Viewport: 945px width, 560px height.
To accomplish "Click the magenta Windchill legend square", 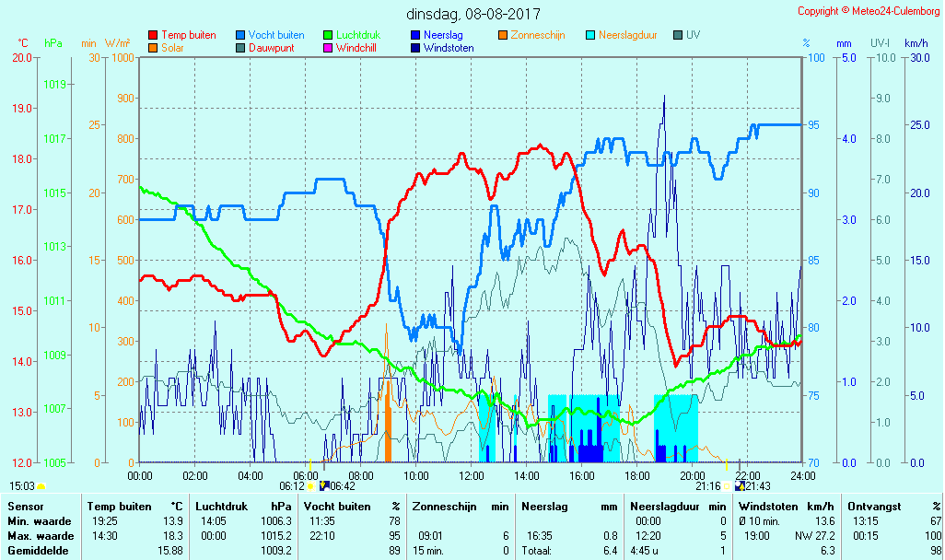I will [328, 48].
